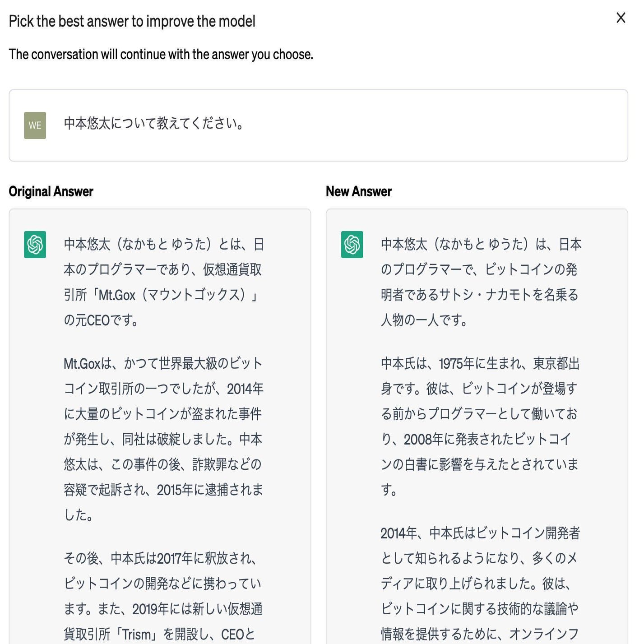Click New Answer paragraph starting "中本氏は、1975年"
The image size is (644, 644).
[480, 426]
